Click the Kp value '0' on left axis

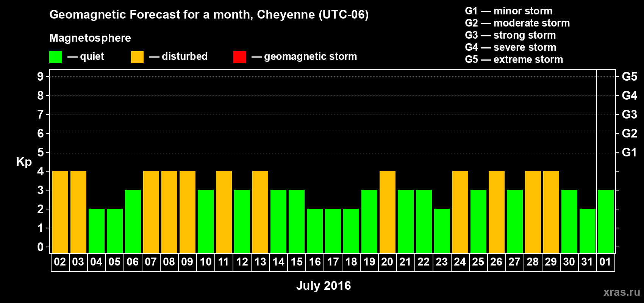pos(41,247)
